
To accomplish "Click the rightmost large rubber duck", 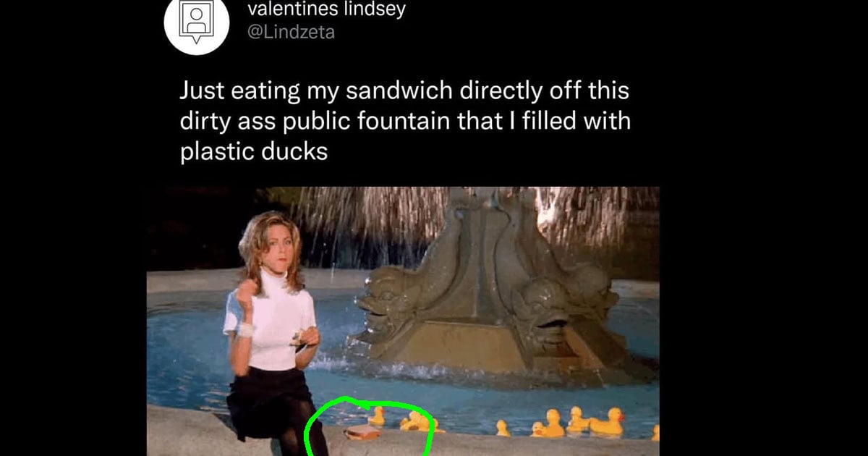I will pos(608,423).
